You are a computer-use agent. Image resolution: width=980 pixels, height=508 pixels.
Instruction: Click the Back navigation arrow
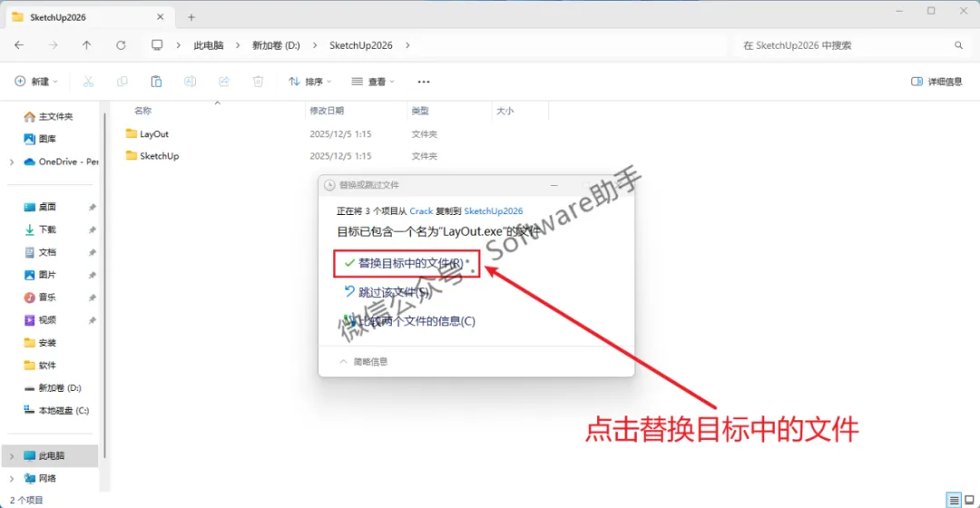(19, 45)
